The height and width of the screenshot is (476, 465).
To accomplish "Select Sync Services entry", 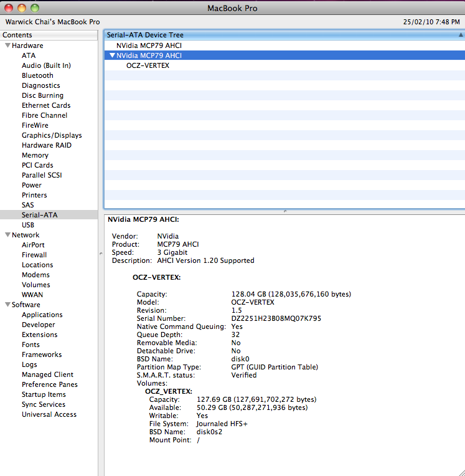I will tap(44, 404).
